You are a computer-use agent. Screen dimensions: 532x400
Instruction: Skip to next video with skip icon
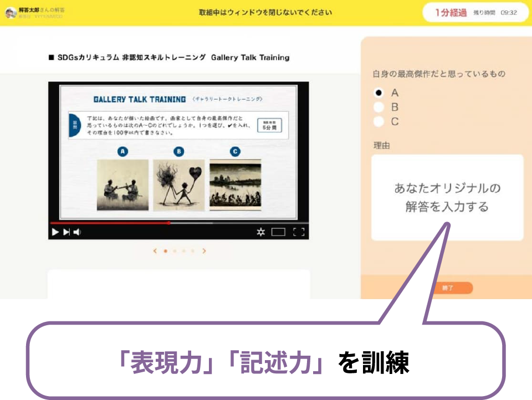pyautogui.click(x=66, y=232)
